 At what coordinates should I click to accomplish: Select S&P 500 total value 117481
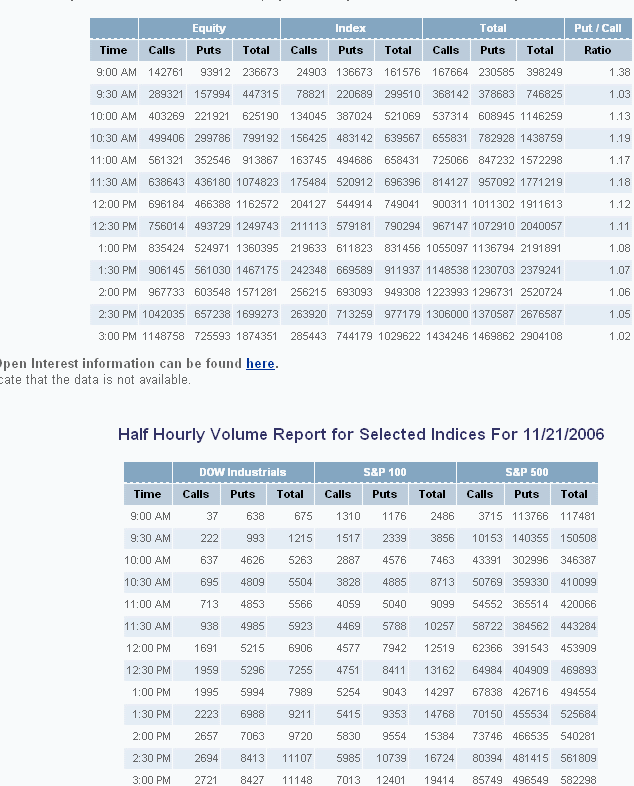tap(578, 516)
